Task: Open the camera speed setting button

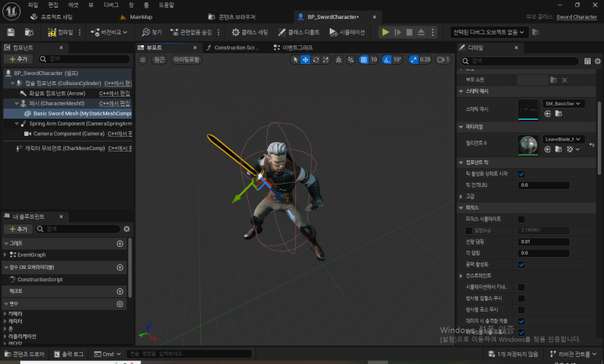Action: [443, 59]
